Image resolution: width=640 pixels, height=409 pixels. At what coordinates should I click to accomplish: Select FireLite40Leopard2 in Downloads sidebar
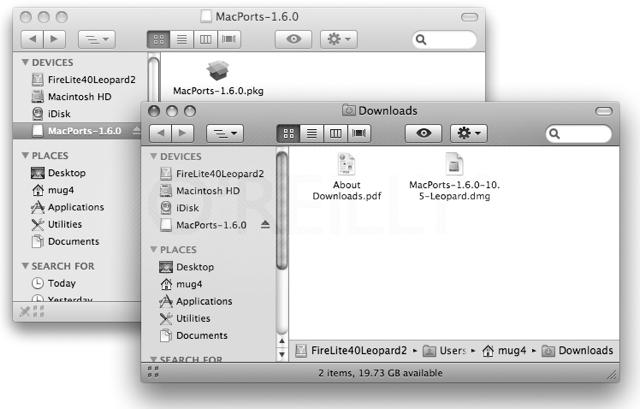click(211, 174)
